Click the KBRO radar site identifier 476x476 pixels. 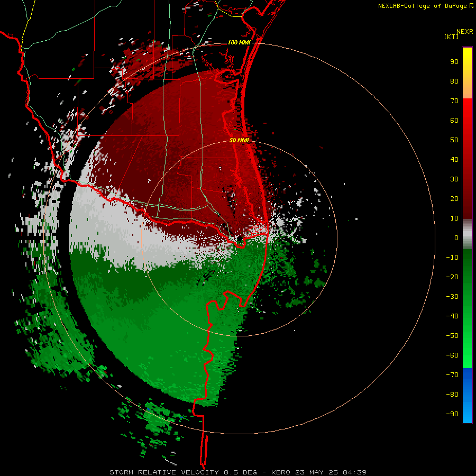(281, 472)
